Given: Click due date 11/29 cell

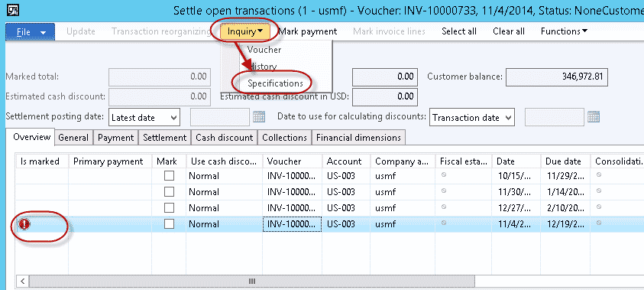Looking at the screenshot, I should coord(566,176).
